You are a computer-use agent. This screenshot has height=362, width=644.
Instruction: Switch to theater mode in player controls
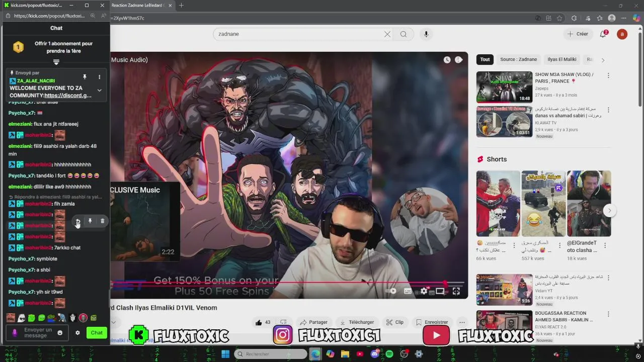[440, 291]
